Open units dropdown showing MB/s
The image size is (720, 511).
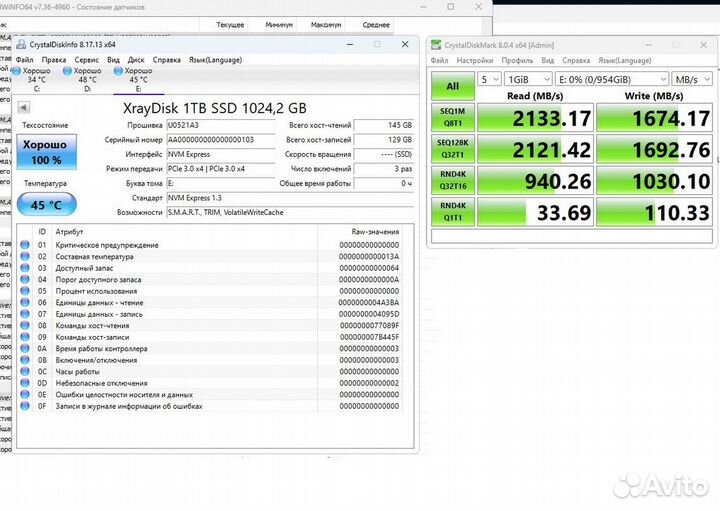click(692, 79)
